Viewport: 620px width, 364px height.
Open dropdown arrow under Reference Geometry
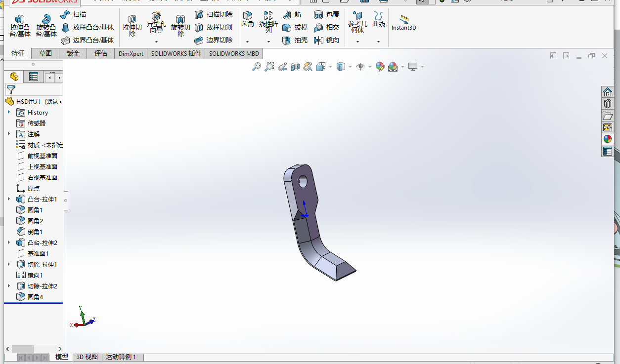[x=357, y=41]
